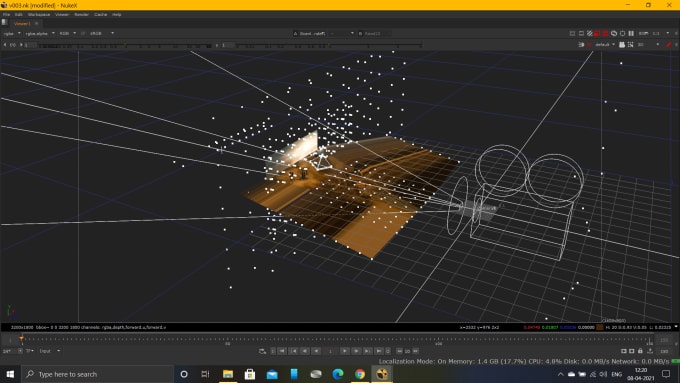This screenshot has height=383, width=680.
Task: Play the timeline backward
Action: [316, 351]
